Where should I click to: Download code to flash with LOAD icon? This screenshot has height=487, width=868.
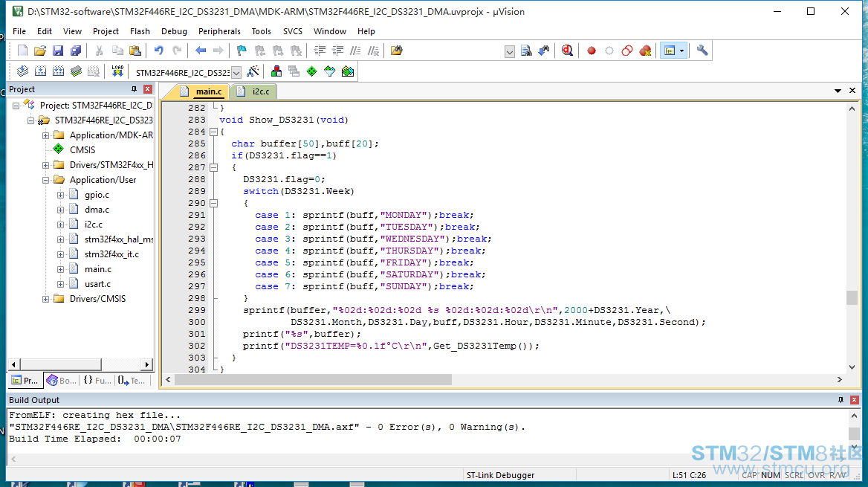tap(117, 71)
